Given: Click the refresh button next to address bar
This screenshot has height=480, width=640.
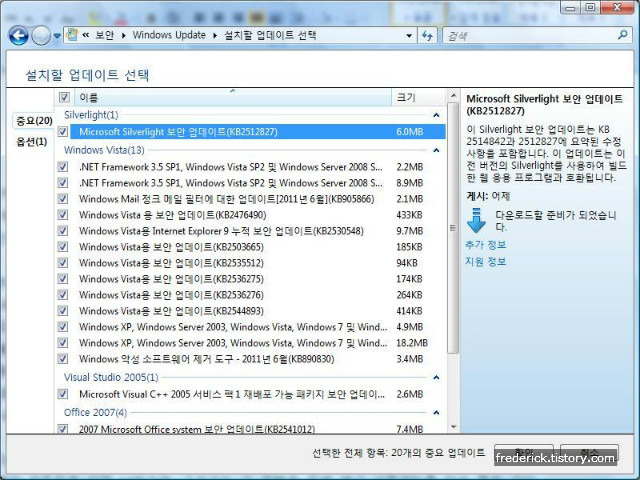Looking at the screenshot, I should pyautogui.click(x=427, y=36).
